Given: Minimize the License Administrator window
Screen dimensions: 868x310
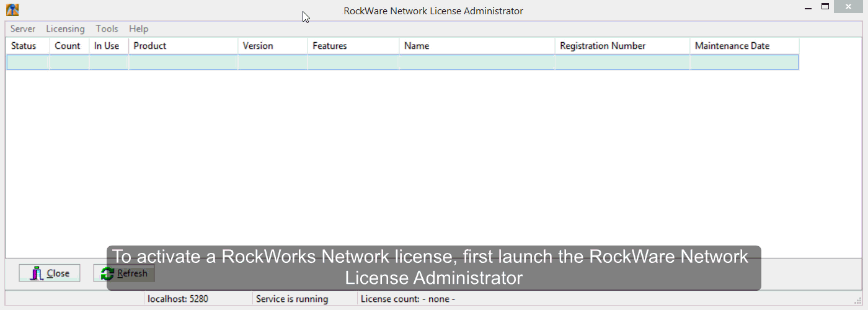Looking at the screenshot, I should click(x=808, y=7).
